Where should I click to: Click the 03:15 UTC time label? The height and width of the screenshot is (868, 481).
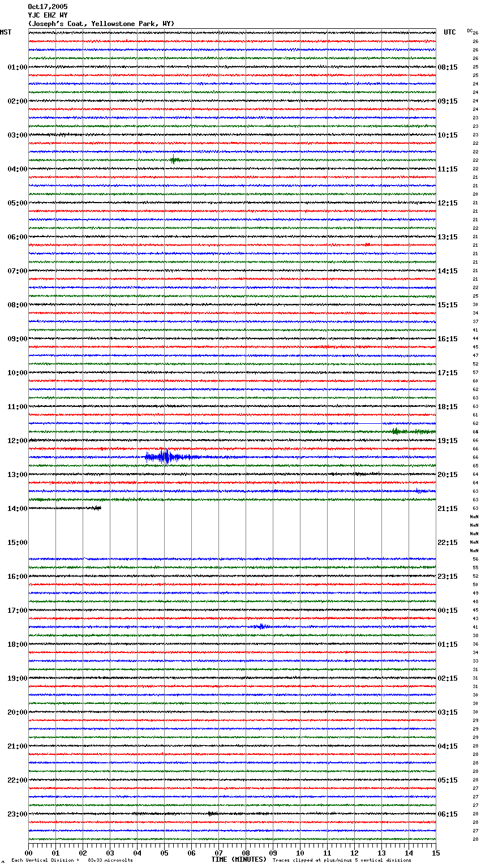click(x=448, y=712)
